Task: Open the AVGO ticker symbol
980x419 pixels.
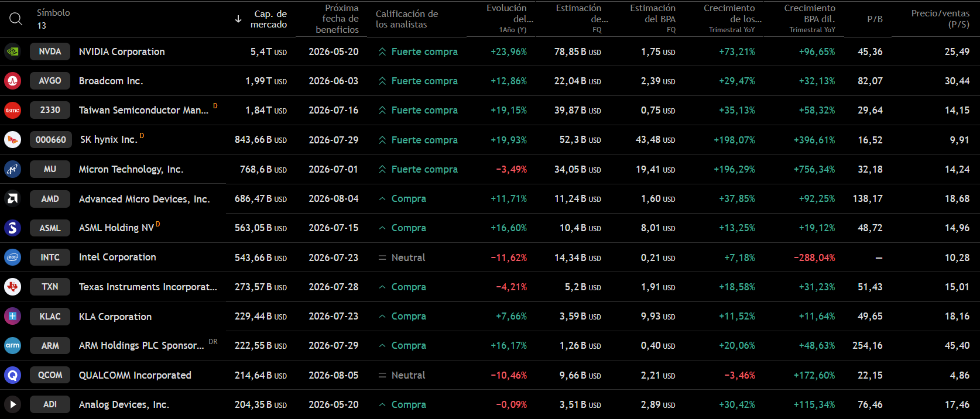Action: pos(50,81)
